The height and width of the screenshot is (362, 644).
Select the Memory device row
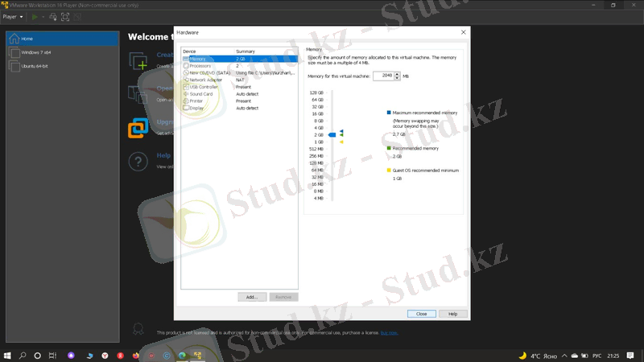(x=239, y=59)
